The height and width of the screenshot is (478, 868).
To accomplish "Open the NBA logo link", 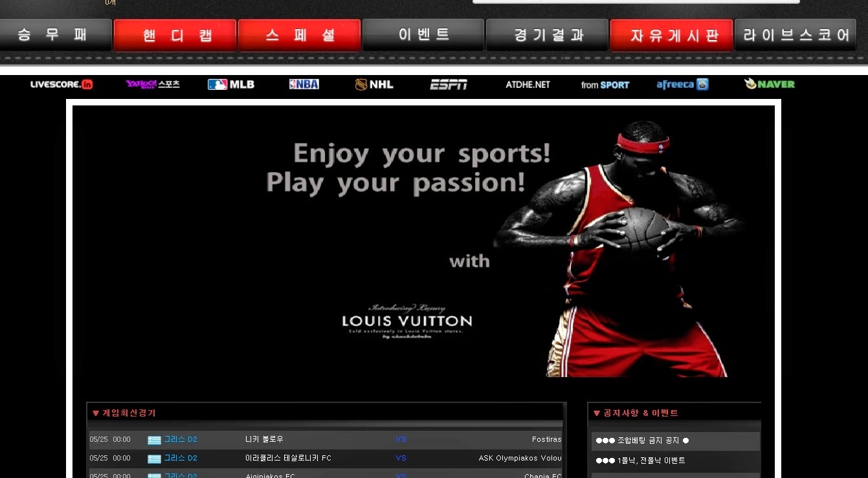I will [304, 84].
